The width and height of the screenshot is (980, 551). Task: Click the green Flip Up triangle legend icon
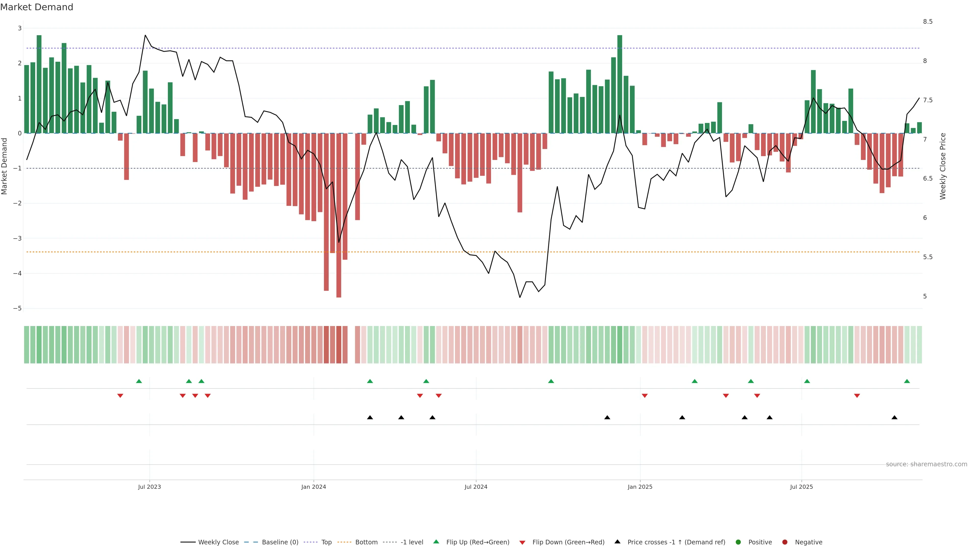(x=436, y=542)
